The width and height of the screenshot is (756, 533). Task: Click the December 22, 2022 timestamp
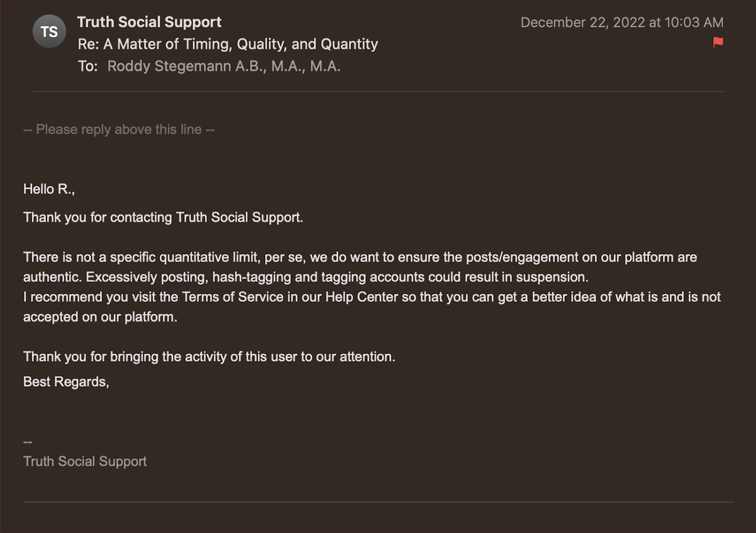622,23
